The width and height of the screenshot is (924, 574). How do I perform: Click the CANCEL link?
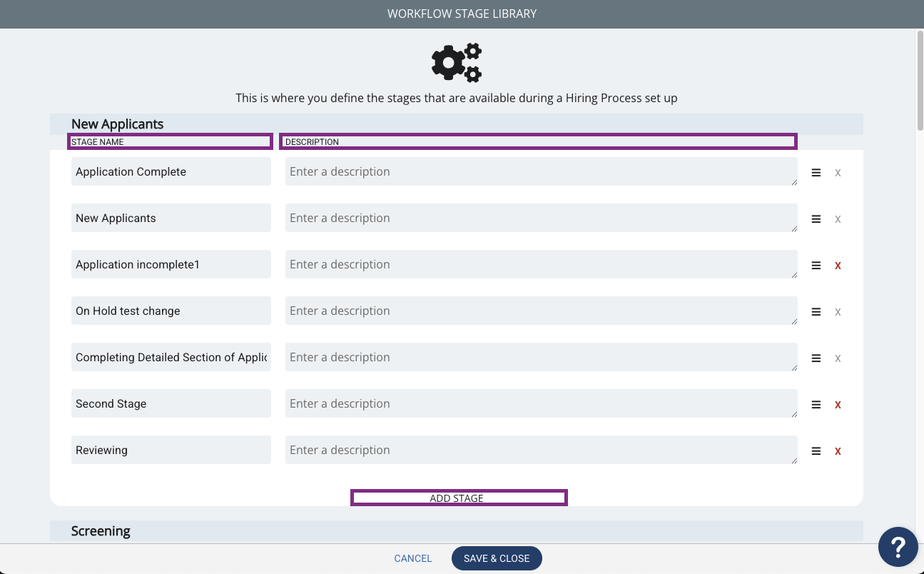point(413,558)
